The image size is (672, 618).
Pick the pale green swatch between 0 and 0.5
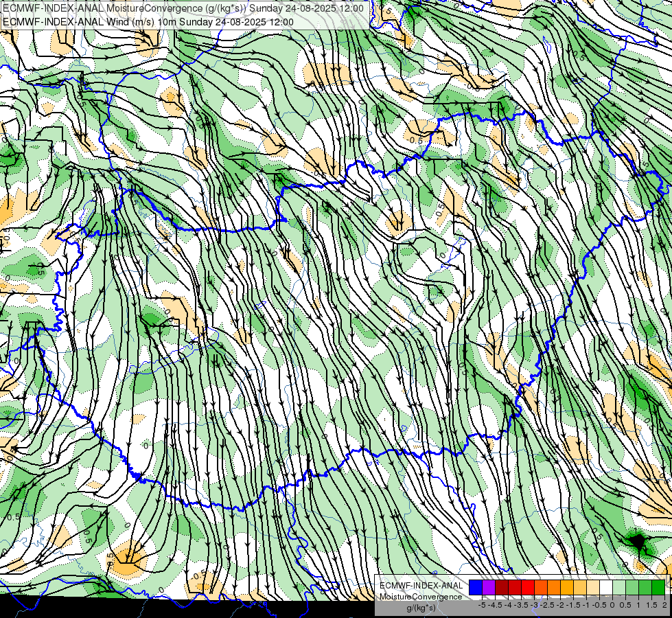[x=619, y=588]
